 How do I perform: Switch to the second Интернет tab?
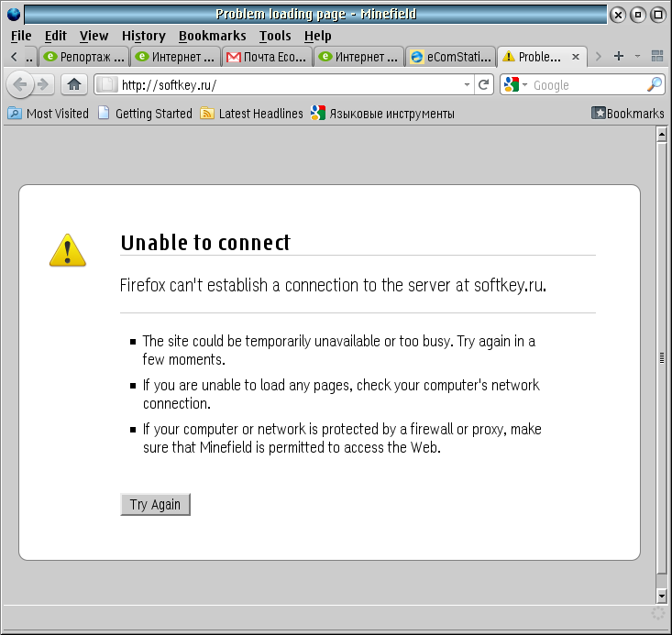pyautogui.click(x=358, y=57)
